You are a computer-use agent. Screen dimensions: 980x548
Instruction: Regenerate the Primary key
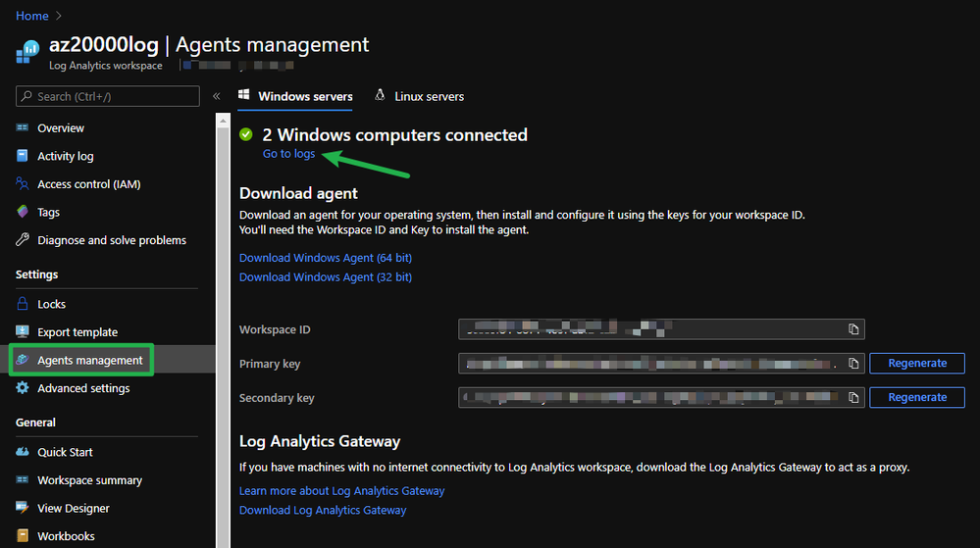(x=917, y=363)
